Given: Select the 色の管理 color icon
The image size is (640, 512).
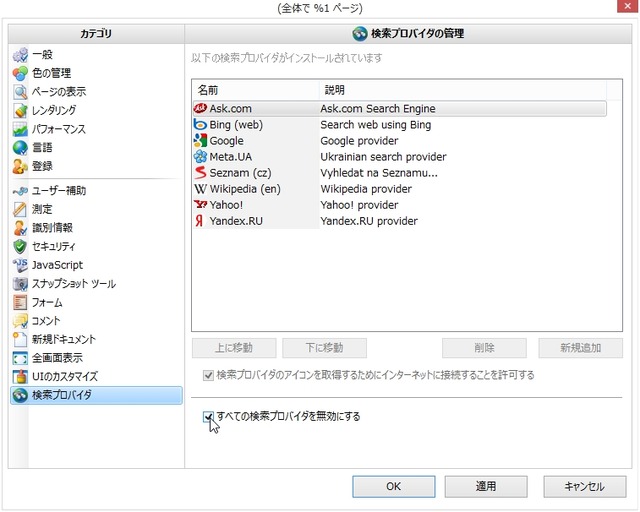Looking at the screenshot, I should [x=20, y=73].
